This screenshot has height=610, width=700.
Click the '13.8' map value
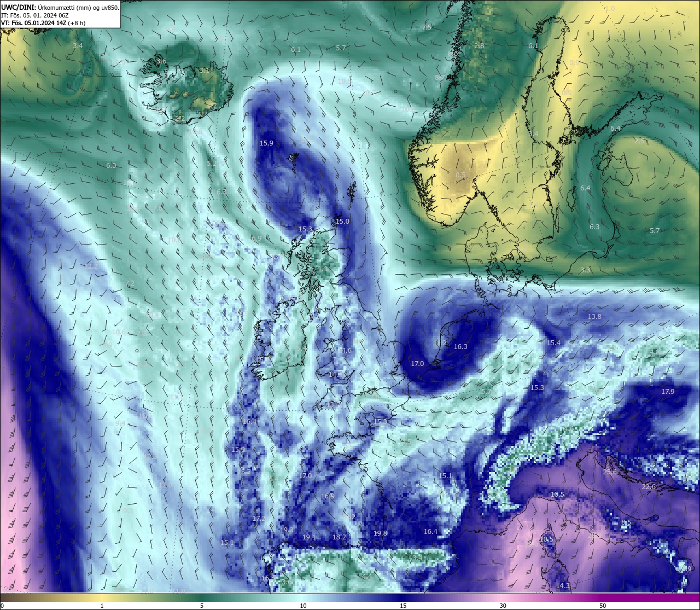click(x=594, y=317)
